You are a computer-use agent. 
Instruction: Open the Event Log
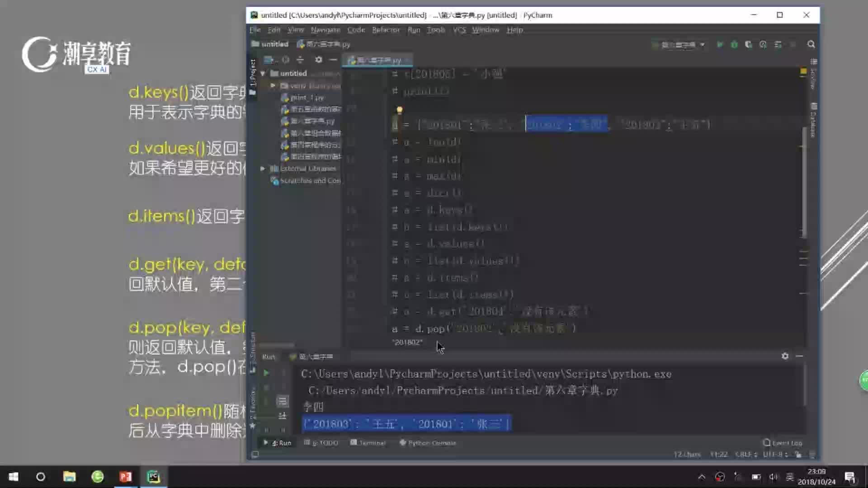tap(783, 443)
